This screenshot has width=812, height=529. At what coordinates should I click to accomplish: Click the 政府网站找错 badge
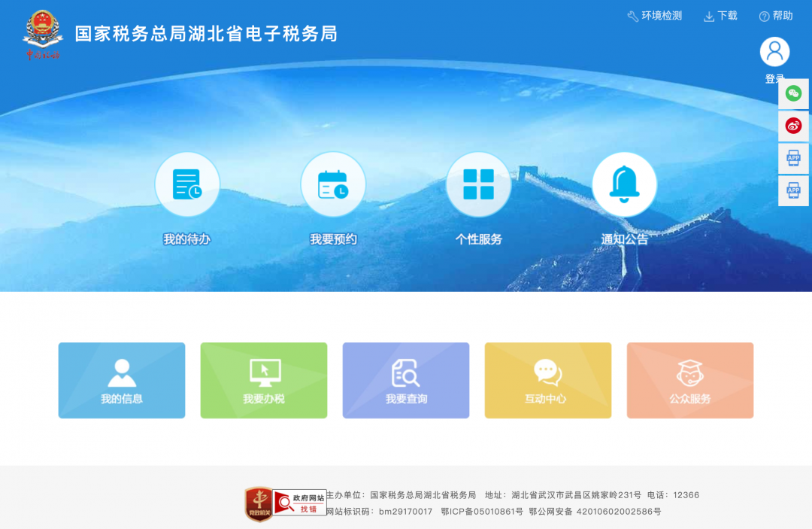point(300,503)
